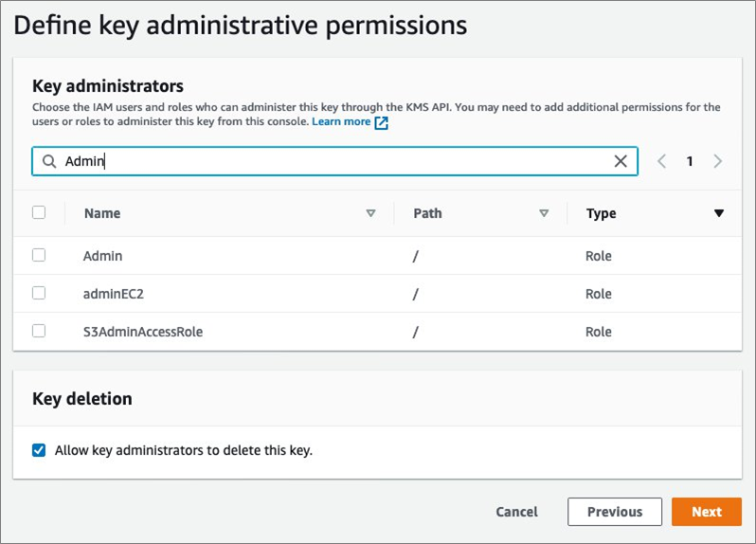Toggle the select-all header checkbox
The height and width of the screenshot is (544, 756).
[39, 212]
